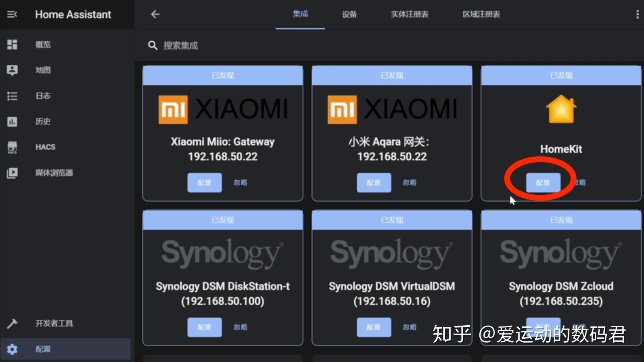Select HACS label in the sidebar

tap(45, 147)
